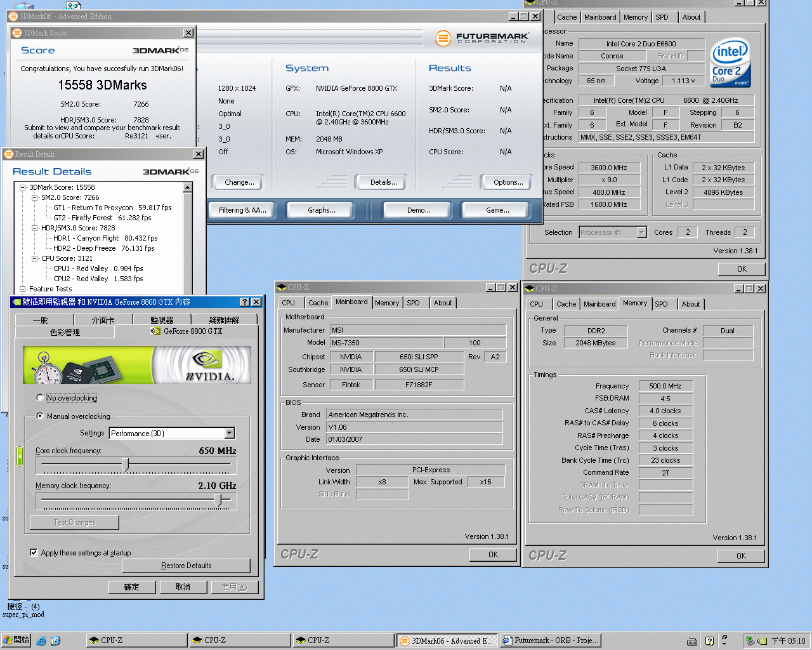
Task: Click the 確定 button
Action: pos(132,587)
